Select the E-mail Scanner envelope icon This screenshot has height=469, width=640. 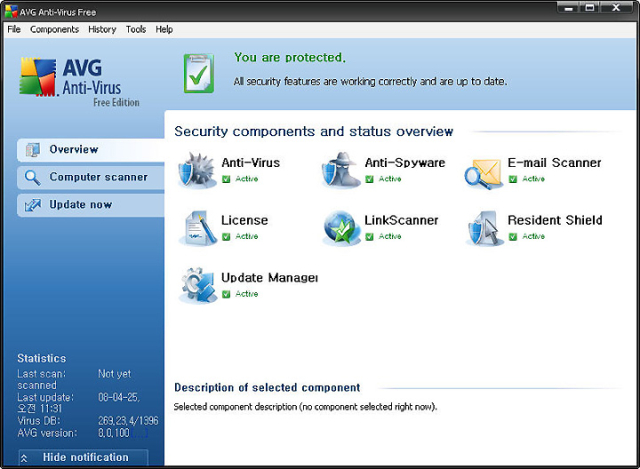484,173
